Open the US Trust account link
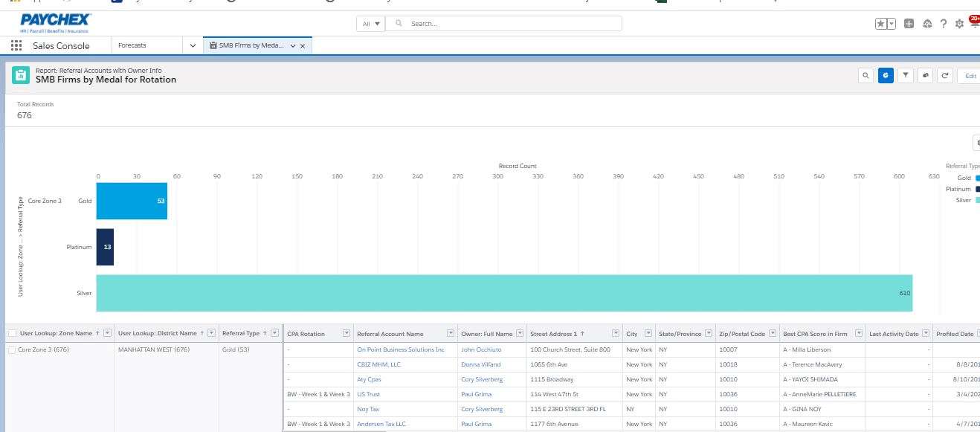This screenshot has width=980, height=432. [x=368, y=394]
